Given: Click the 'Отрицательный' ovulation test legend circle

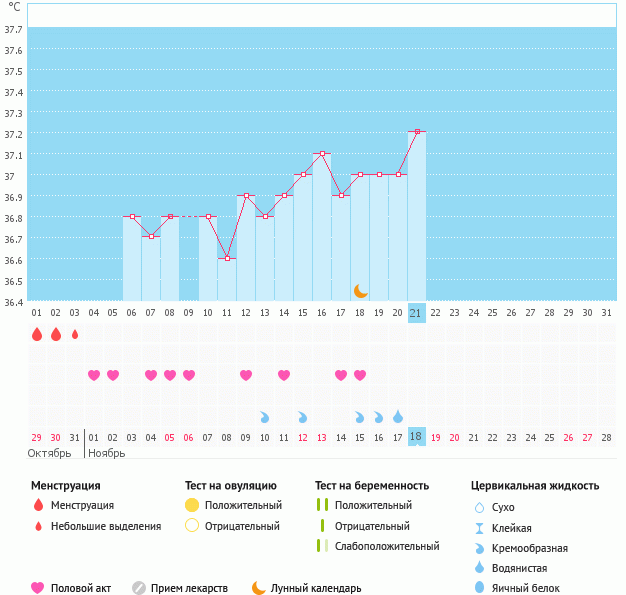Looking at the screenshot, I should click(x=192, y=526).
